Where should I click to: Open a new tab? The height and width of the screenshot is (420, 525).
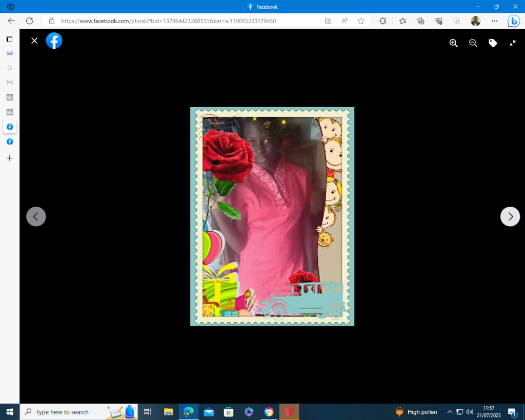pyautogui.click(x=10, y=158)
